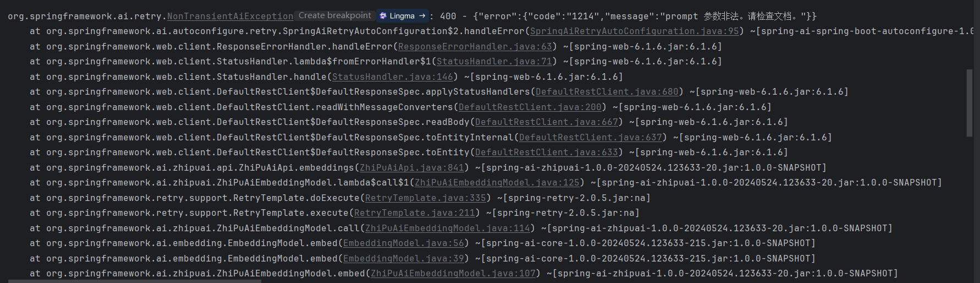This screenshot has height=283, width=980.
Task: Open RetryTemplate.java:211 link
Action: tap(415, 213)
